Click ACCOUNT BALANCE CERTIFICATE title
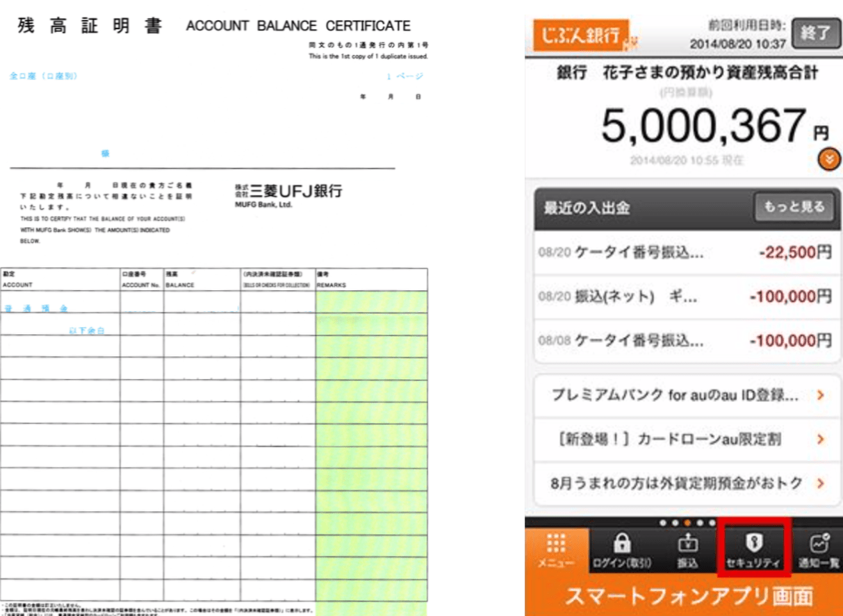The image size is (843, 616). [x=298, y=26]
